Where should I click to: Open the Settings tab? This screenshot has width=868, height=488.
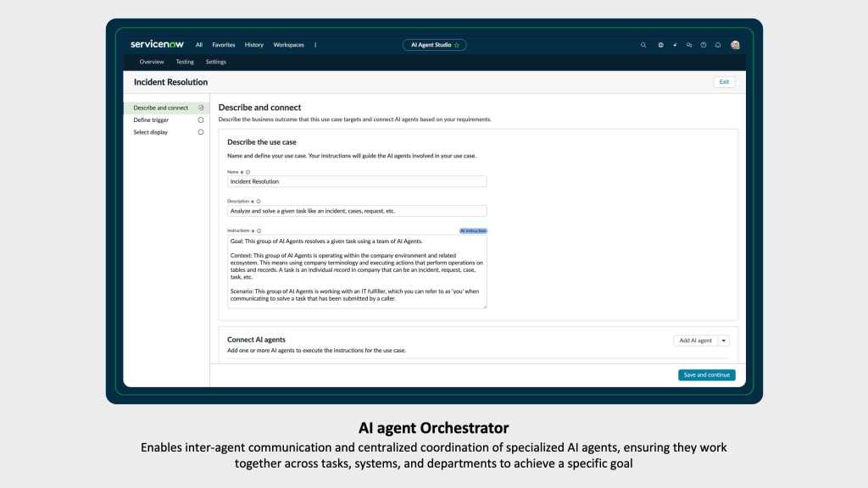[215, 62]
